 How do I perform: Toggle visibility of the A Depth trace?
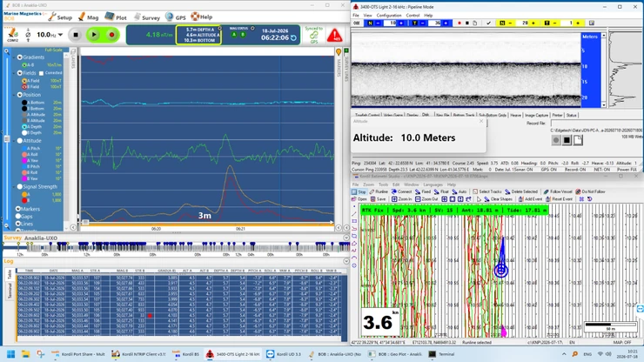point(24,126)
